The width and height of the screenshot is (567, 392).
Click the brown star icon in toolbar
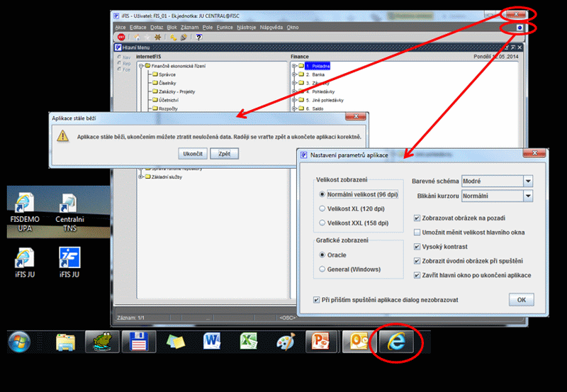[157, 38]
